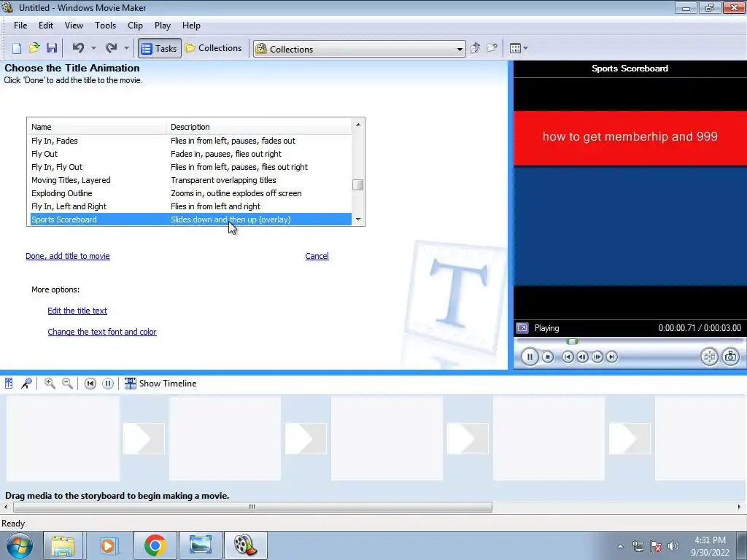Open the Undo history dropdown arrow

(93, 48)
